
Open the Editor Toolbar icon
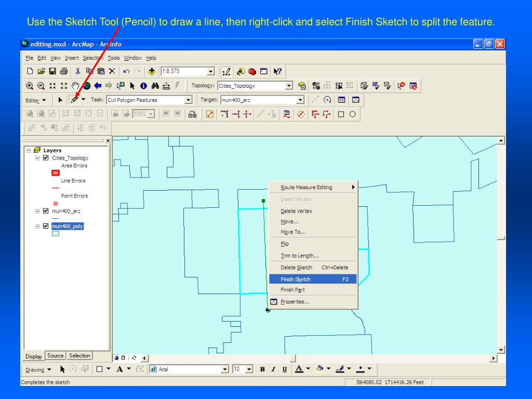click(x=227, y=71)
